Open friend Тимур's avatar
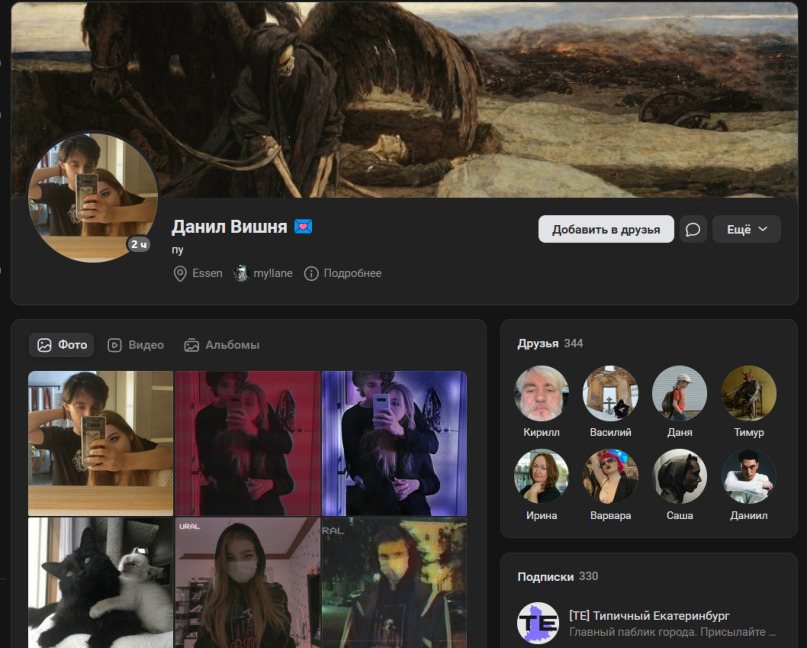This screenshot has width=807, height=648. [x=748, y=393]
